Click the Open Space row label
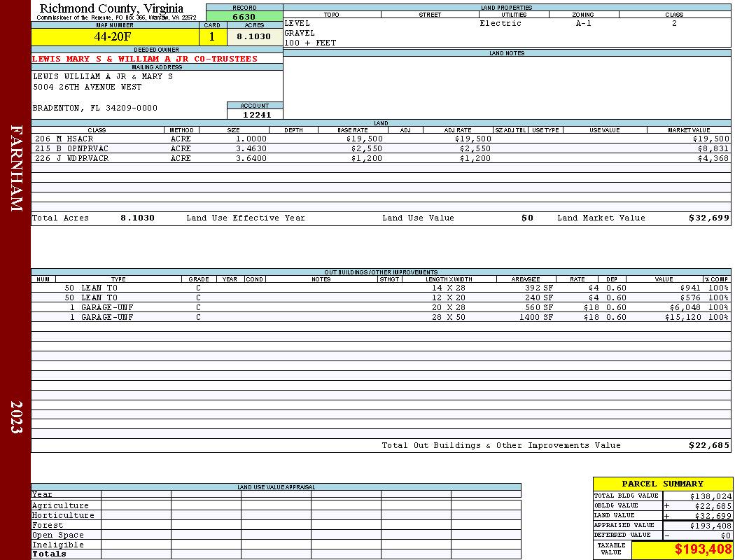Viewport: 735px width, 560px height. point(57,535)
